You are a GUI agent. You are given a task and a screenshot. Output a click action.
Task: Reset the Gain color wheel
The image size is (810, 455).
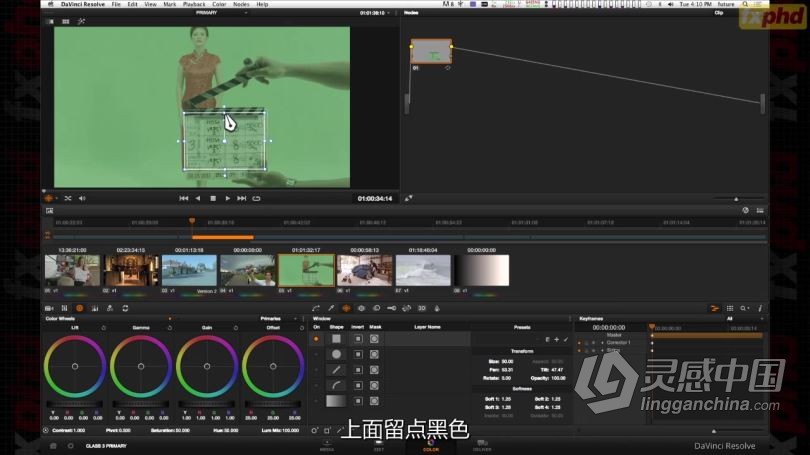pyautogui.click(x=236, y=328)
